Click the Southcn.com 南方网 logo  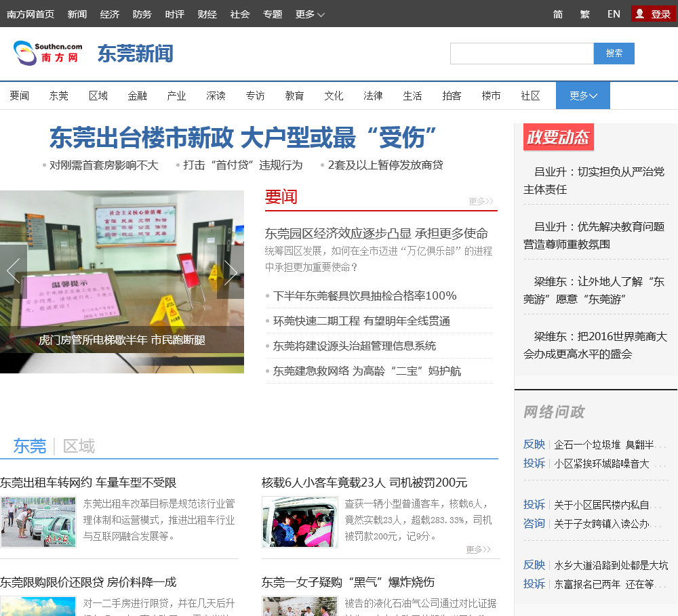point(47,53)
